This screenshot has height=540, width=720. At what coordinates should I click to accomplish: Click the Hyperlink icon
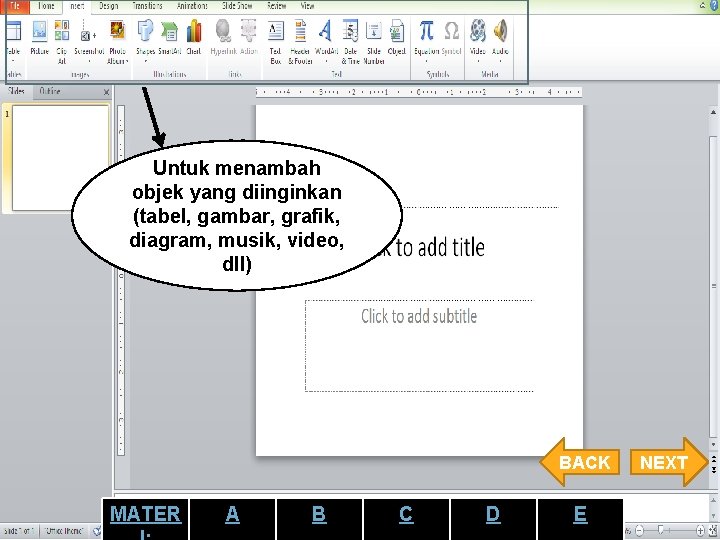click(x=223, y=39)
